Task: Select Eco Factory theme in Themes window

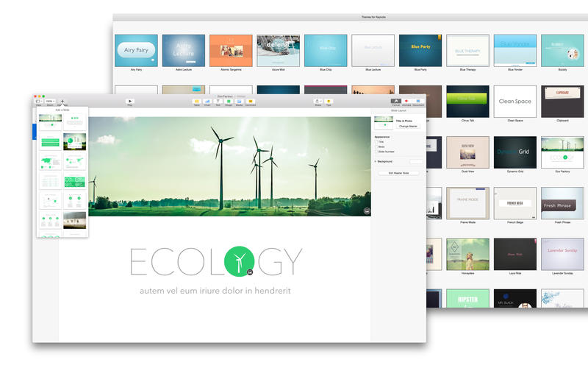Action: (x=562, y=152)
